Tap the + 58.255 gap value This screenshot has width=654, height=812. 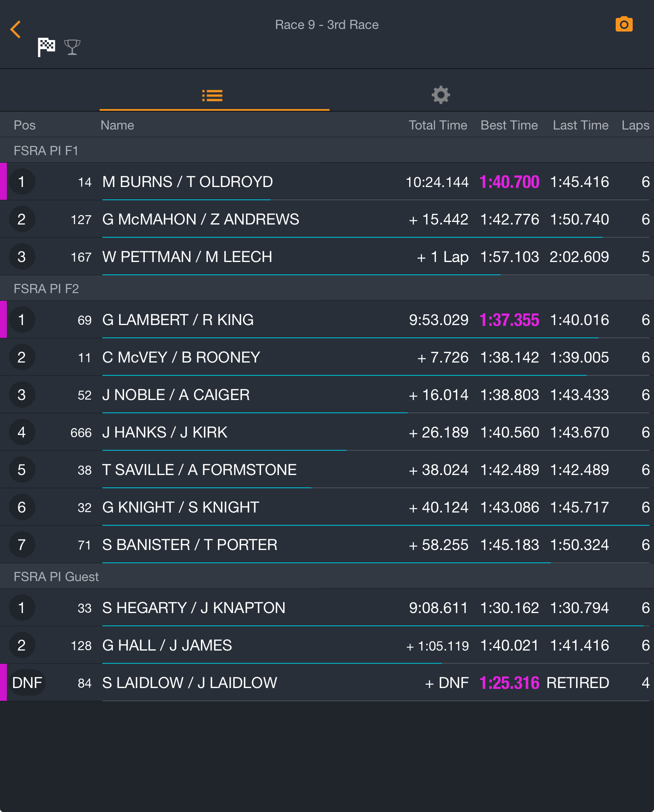coord(439,545)
